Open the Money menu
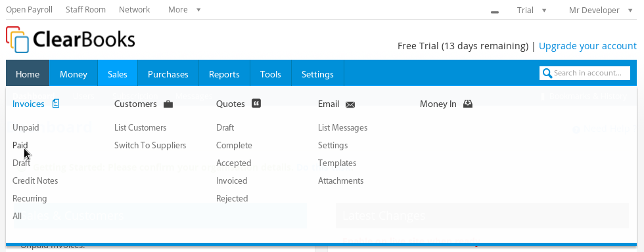Screen dimensions: 644x252 [x=74, y=74]
